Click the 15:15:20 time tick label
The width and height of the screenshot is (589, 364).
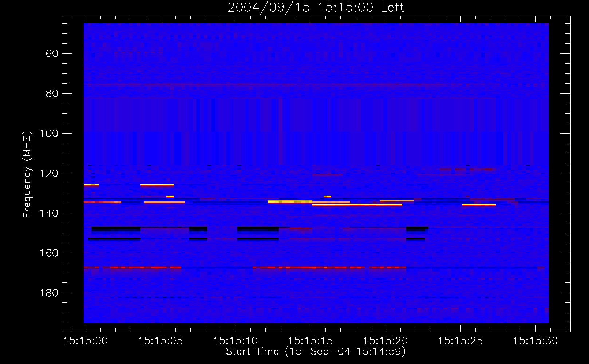click(x=386, y=341)
